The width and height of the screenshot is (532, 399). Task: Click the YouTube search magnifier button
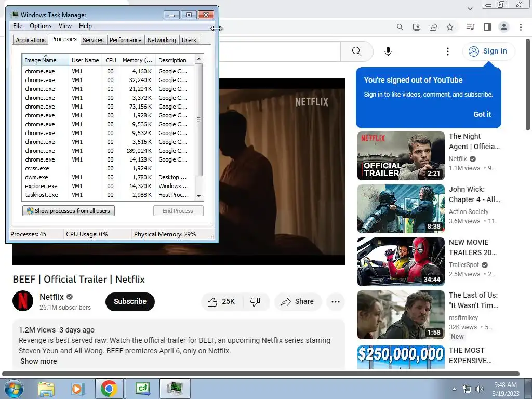click(356, 51)
